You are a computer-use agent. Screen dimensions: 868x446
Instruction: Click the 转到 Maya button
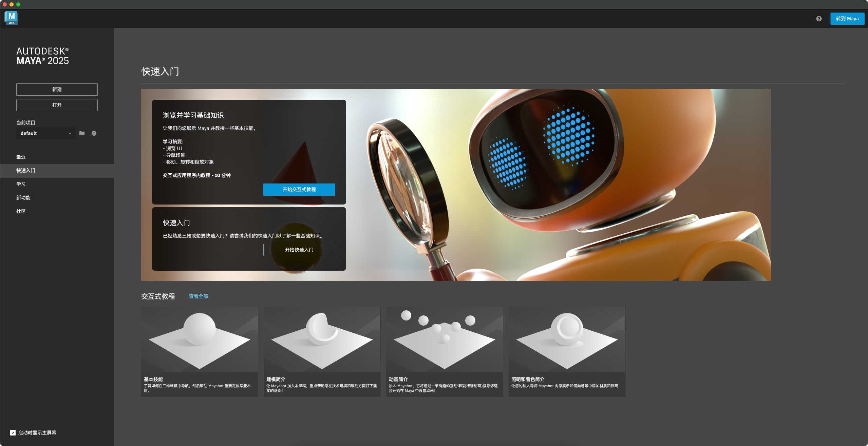(x=847, y=19)
